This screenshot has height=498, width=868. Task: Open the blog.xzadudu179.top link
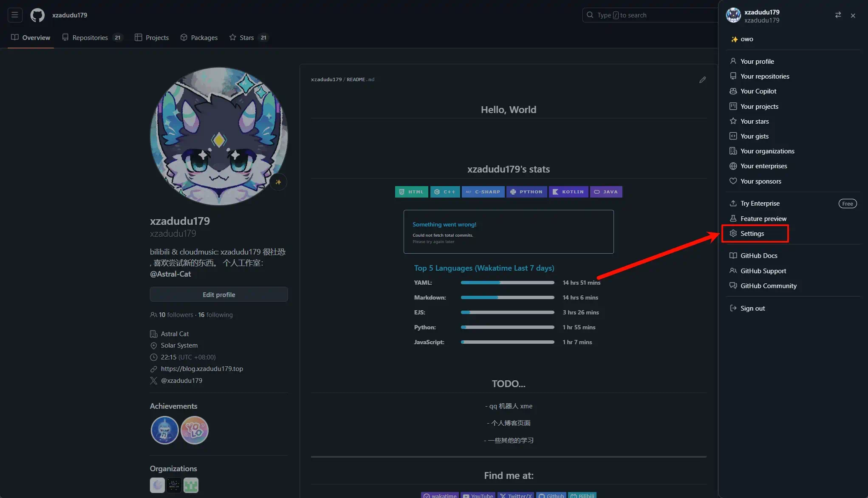202,369
